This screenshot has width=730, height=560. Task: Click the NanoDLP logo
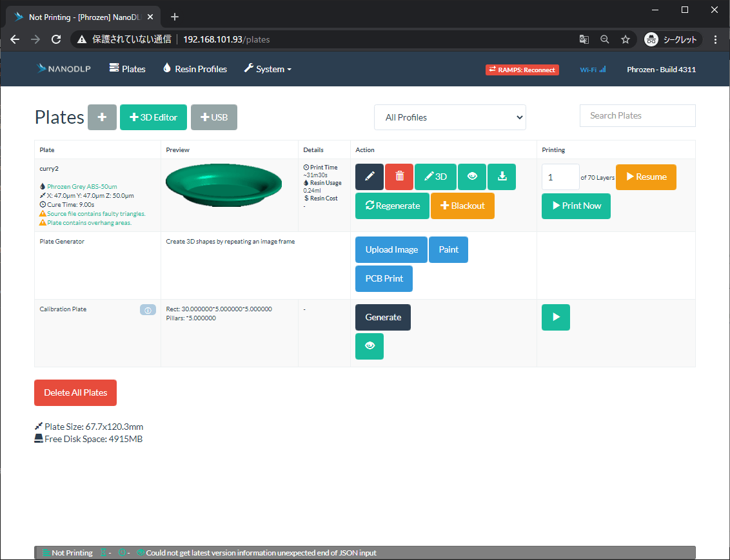point(63,69)
